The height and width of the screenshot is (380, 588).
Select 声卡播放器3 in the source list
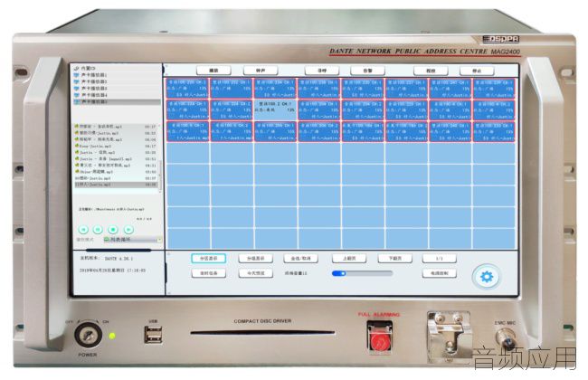117,88
